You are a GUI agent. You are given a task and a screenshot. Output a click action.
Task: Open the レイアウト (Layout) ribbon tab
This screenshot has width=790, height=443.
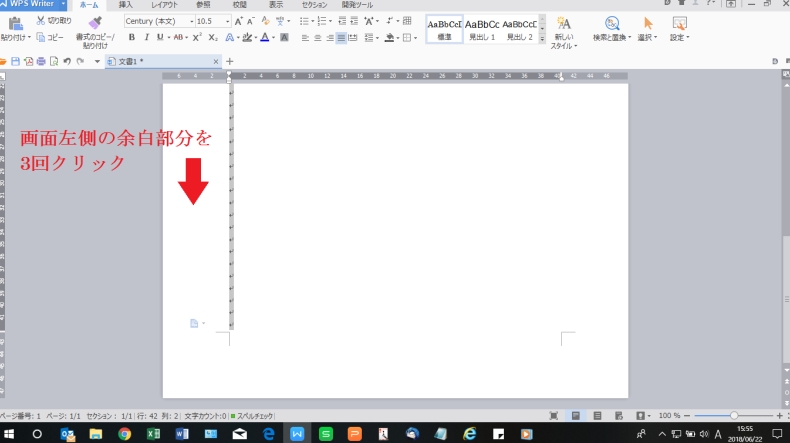(x=163, y=5)
